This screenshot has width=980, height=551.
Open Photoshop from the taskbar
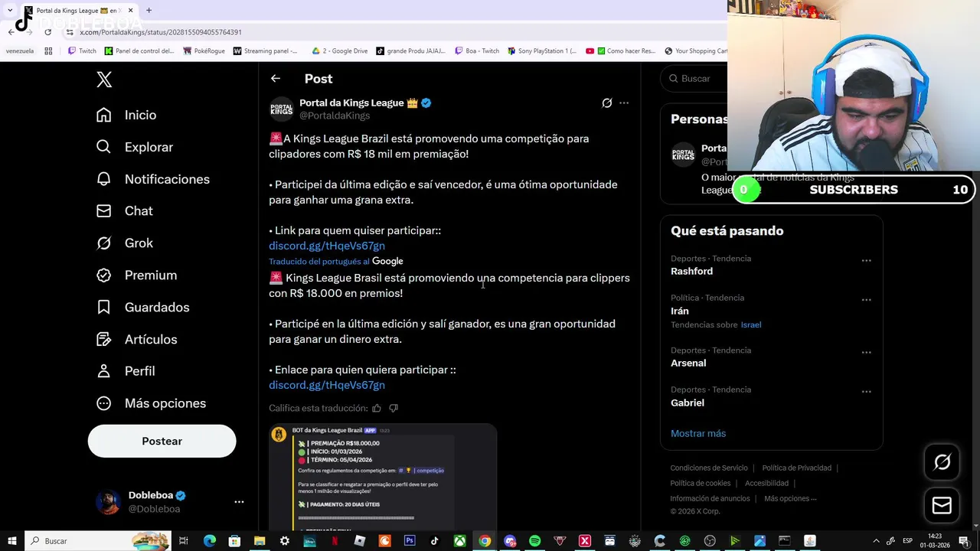[x=410, y=541]
